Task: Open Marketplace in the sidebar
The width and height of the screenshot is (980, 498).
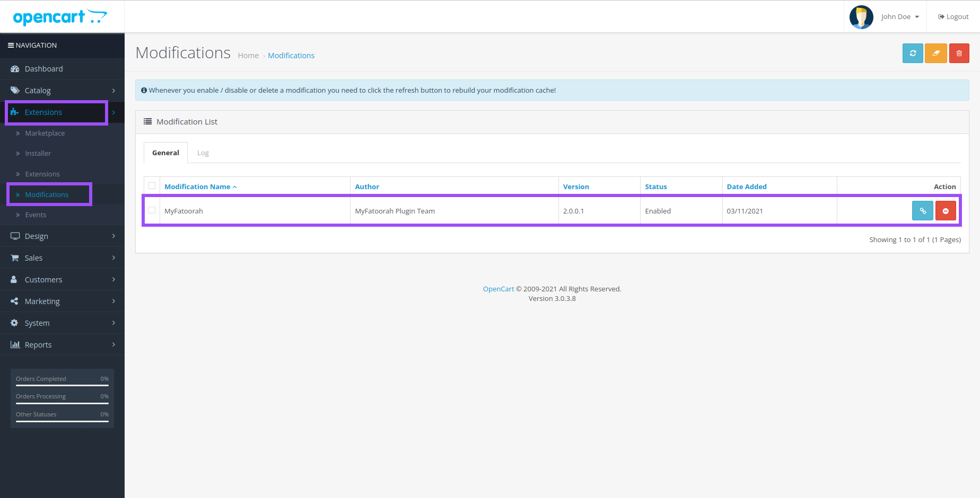Action: [x=45, y=134]
